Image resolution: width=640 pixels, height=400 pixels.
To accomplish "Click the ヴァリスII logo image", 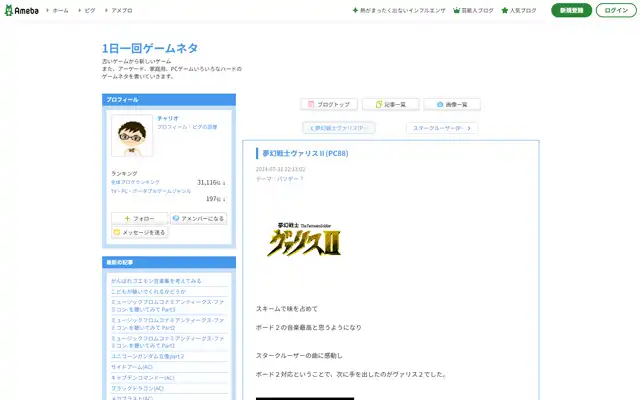I will coord(304,240).
